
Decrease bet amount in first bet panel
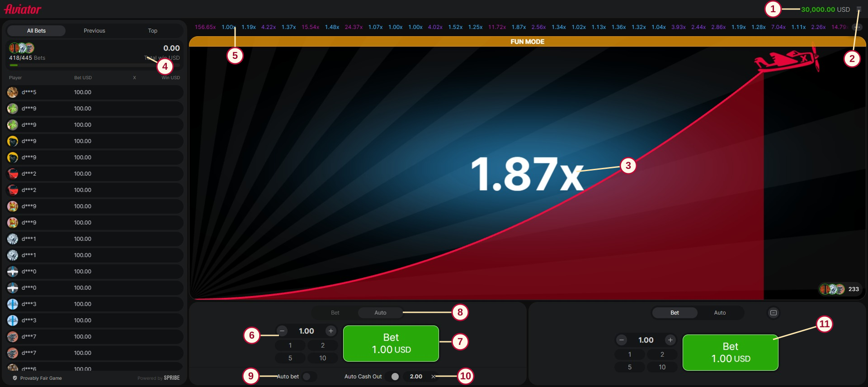(282, 331)
